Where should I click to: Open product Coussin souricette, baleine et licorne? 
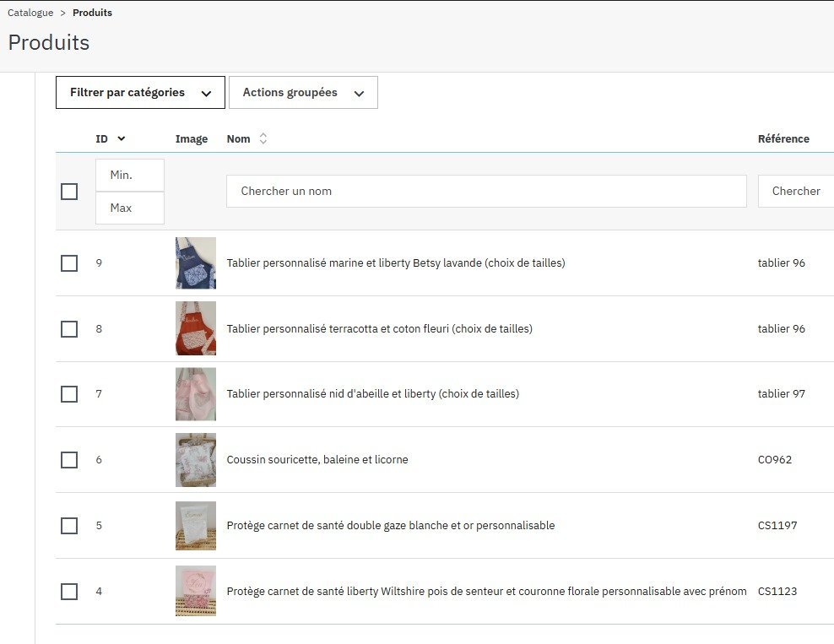coord(317,459)
